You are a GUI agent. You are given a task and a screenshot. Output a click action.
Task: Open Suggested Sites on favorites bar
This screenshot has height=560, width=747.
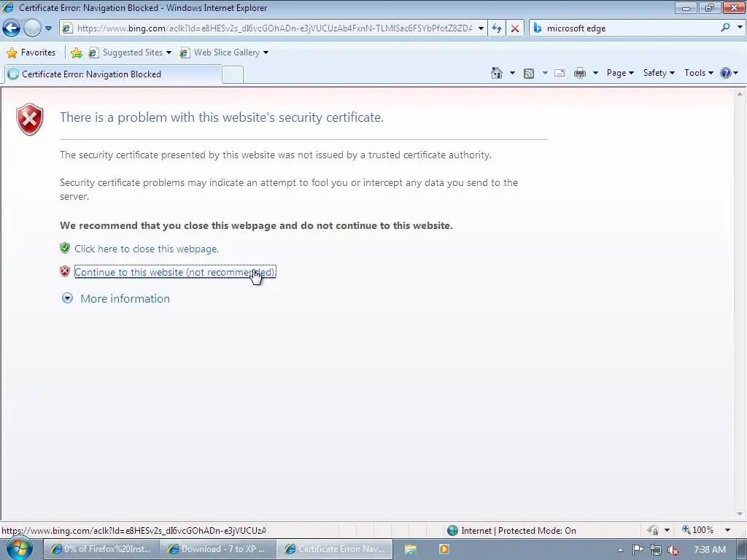(130, 52)
